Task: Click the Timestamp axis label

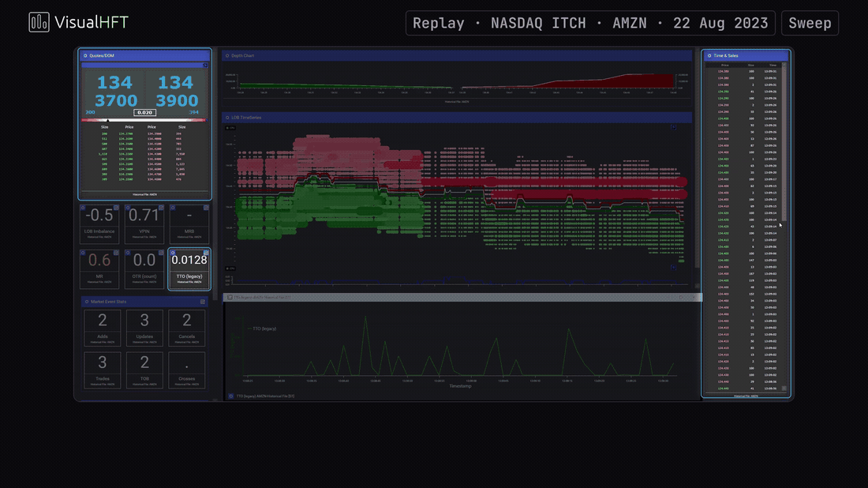Action: 460,386
